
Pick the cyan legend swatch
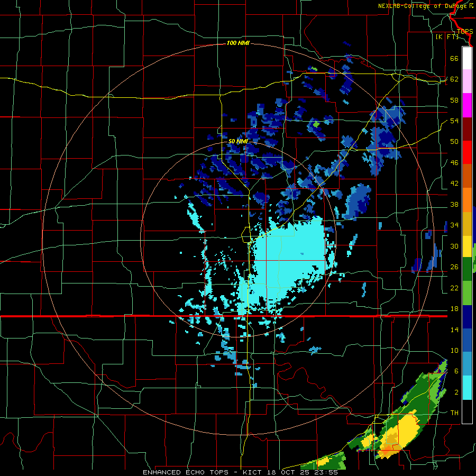(467, 388)
